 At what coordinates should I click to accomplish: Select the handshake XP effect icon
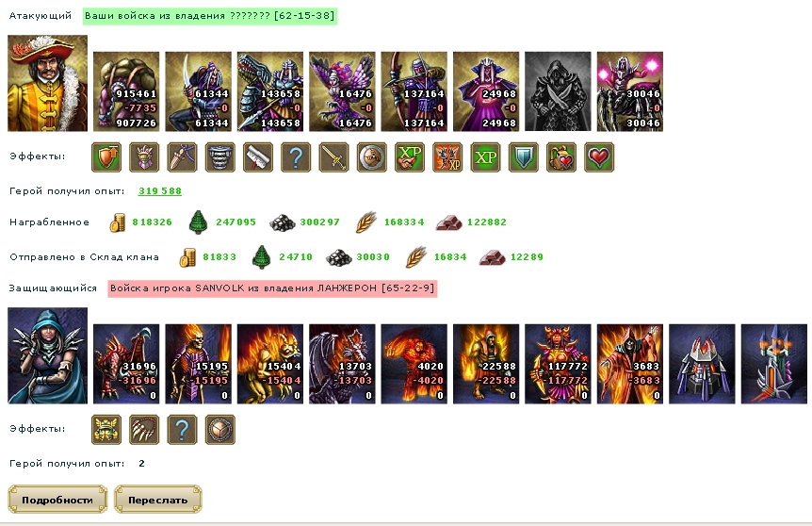[x=410, y=157]
